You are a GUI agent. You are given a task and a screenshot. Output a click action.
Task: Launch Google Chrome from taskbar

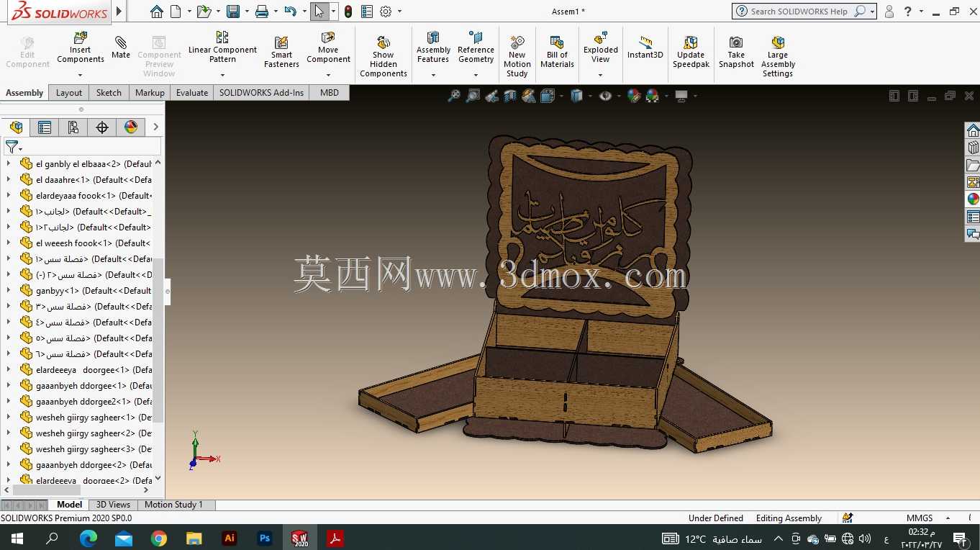159,538
